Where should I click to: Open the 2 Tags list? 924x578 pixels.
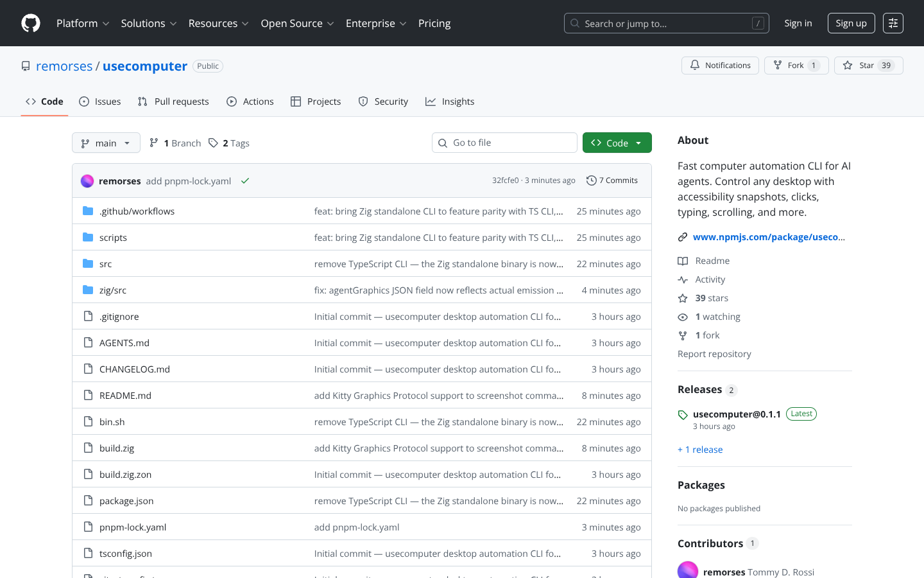click(229, 143)
